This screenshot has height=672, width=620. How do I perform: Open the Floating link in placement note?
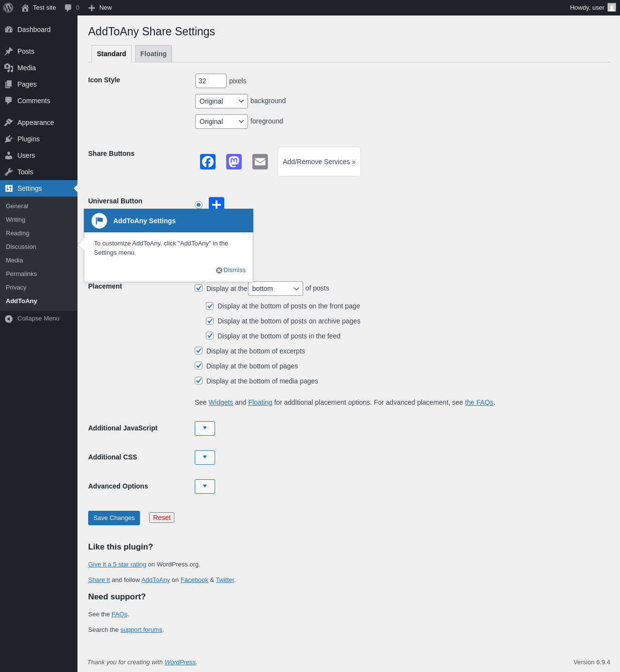tap(260, 402)
